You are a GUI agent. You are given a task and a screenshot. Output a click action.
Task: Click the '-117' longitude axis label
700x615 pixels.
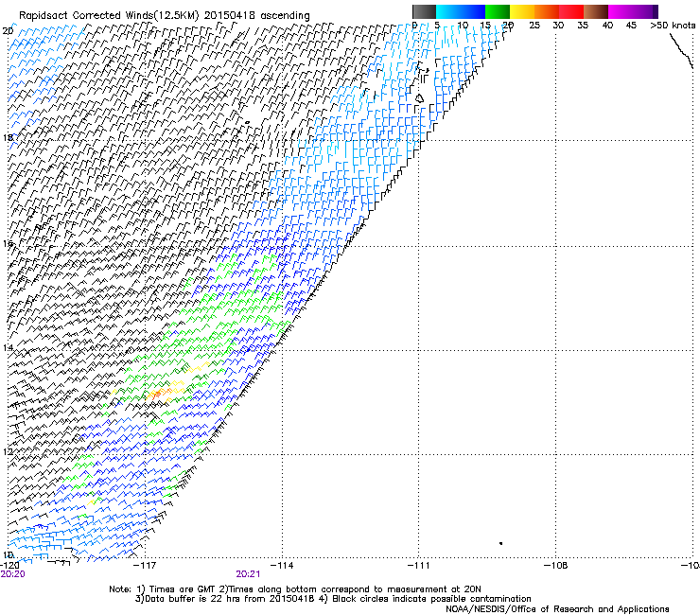145,565
